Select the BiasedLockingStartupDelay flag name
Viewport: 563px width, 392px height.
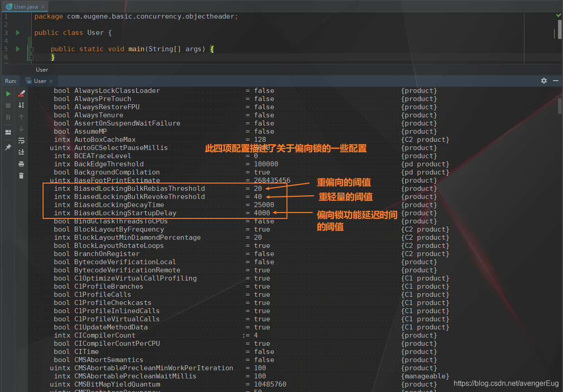point(125,213)
